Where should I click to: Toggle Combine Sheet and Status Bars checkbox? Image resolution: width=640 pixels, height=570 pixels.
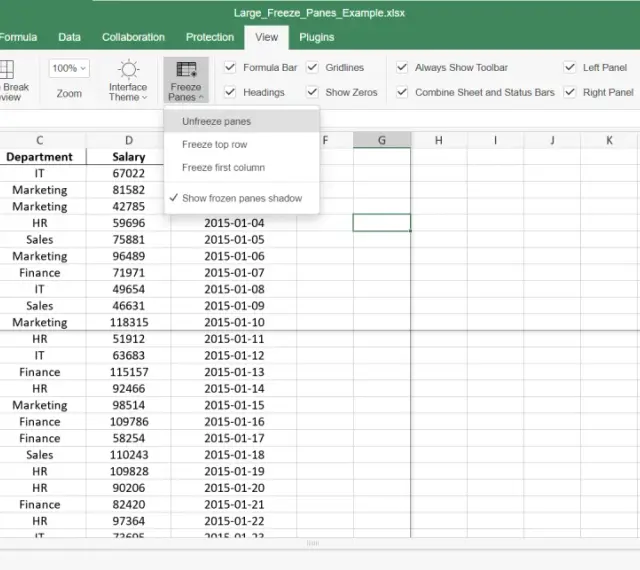point(402,92)
